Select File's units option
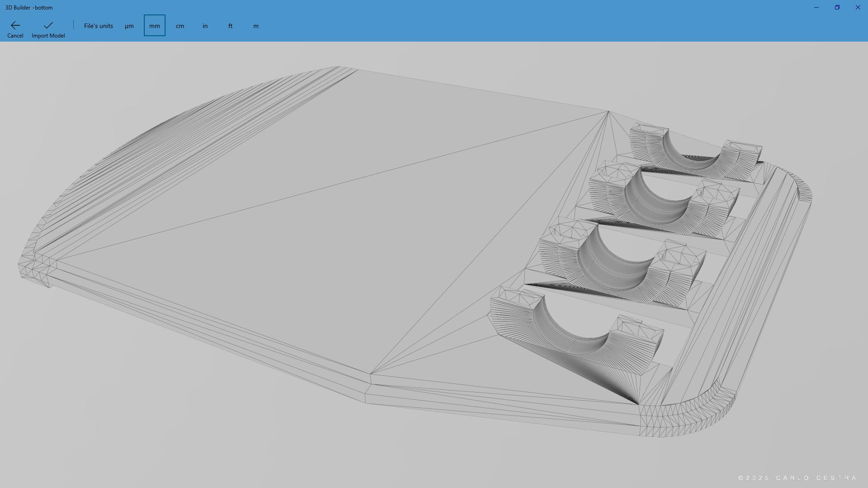Viewport: 868px width, 488px height. [x=98, y=26]
